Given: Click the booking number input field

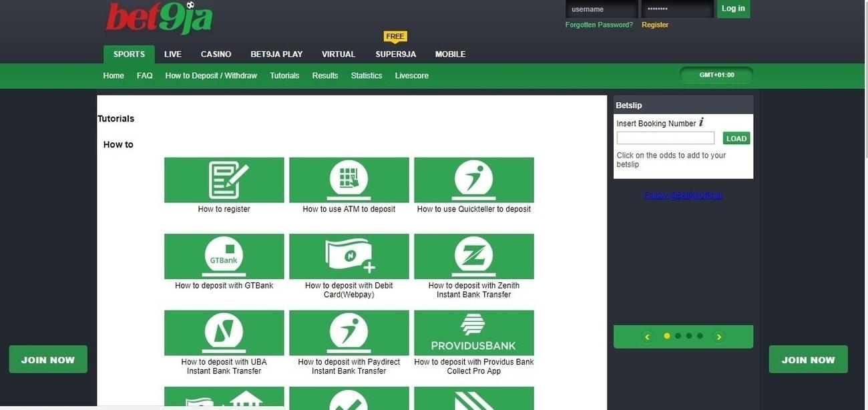Looking at the screenshot, I should click(665, 137).
